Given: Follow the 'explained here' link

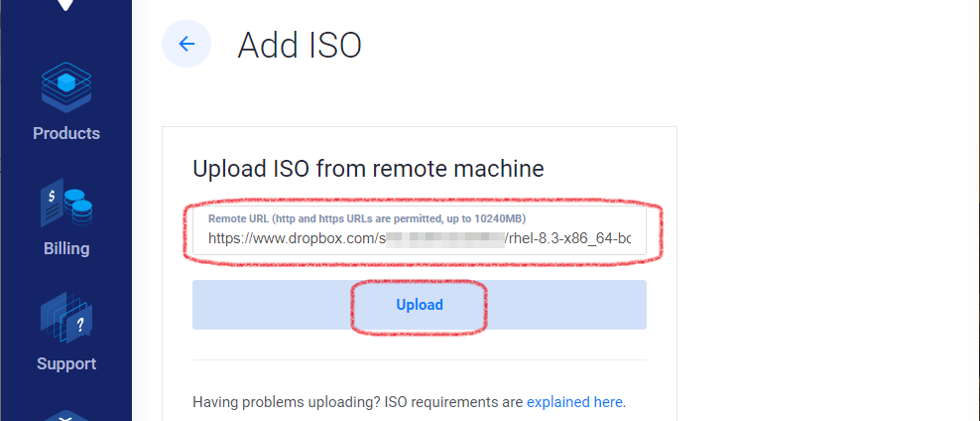Looking at the screenshot, I should click(x=574, y=401).
